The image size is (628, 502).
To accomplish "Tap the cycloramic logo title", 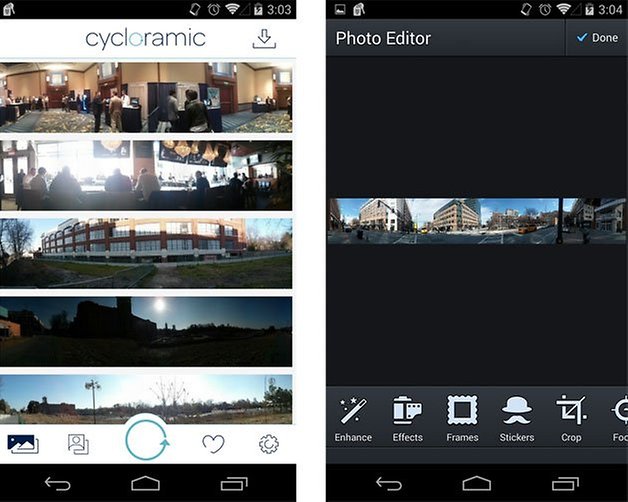I will point(145,38).
